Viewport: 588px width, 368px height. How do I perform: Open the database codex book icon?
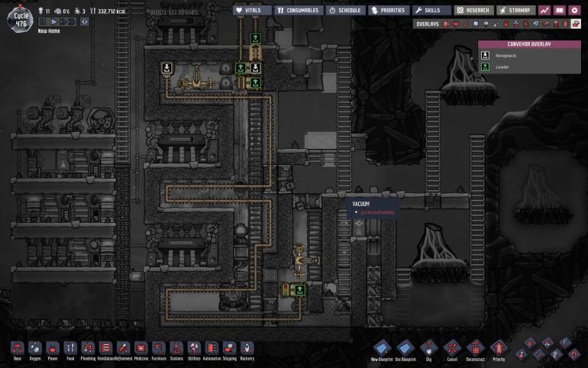pyautogui.click(x=559, y=11)
